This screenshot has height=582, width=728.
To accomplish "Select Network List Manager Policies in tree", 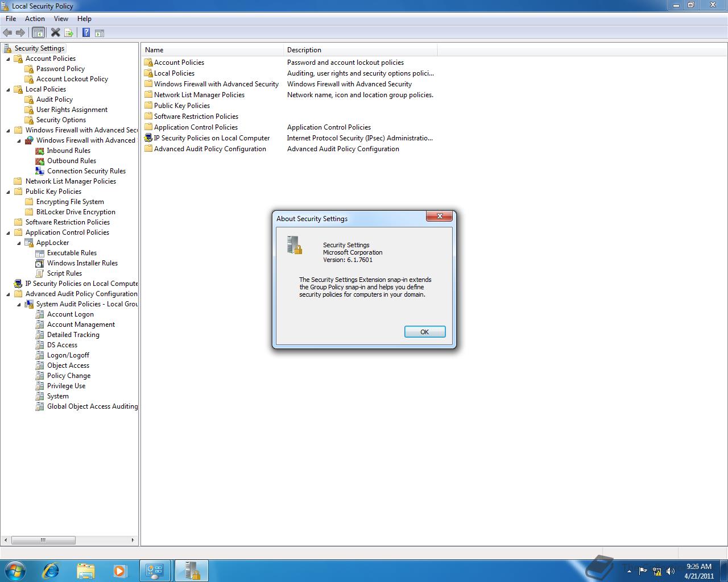I will 71,181.
